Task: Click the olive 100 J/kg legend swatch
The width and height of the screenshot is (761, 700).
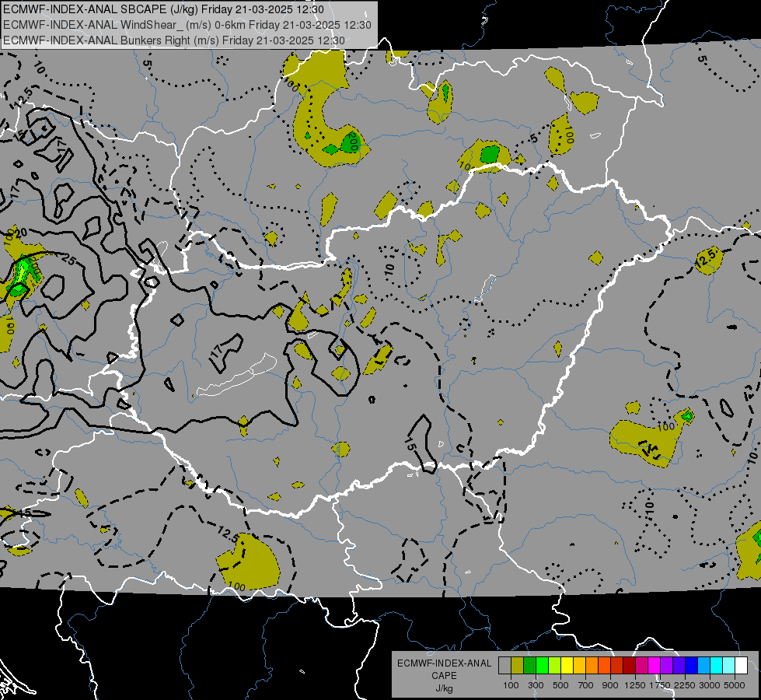Action: tap(518, 666)
